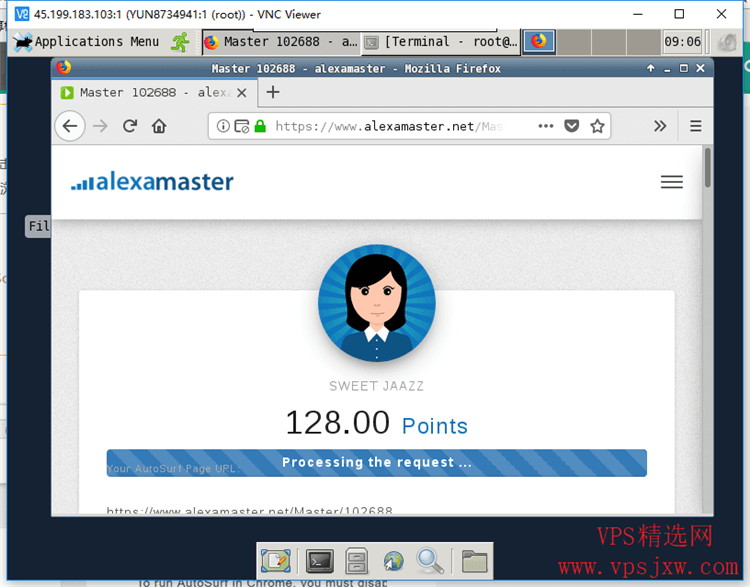Expand Firefox toolbar overflow chevron

click(660, 126)
